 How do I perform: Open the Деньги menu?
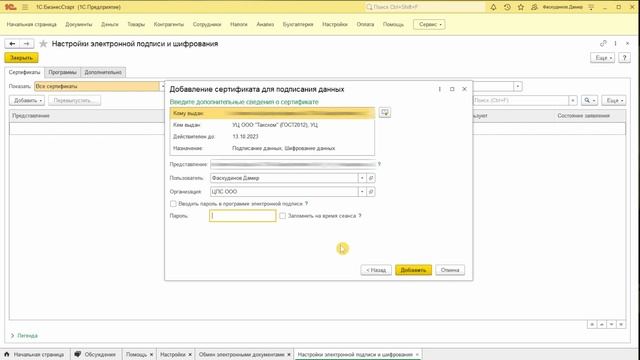110,24
